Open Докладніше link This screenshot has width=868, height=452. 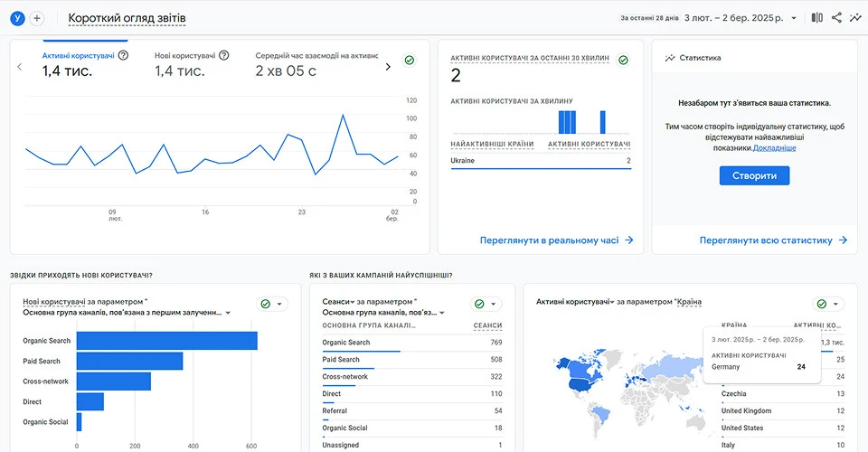point(775,148)
